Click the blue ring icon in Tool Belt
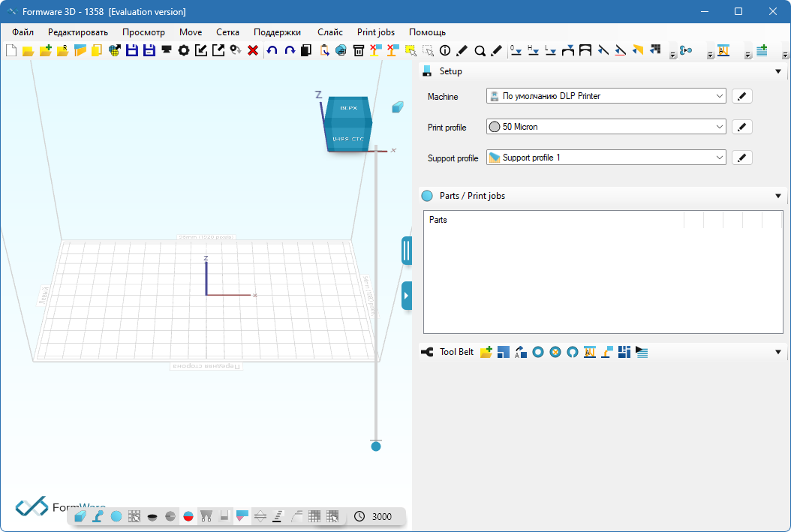The image size is (791, 532). (x=538, y=352)
